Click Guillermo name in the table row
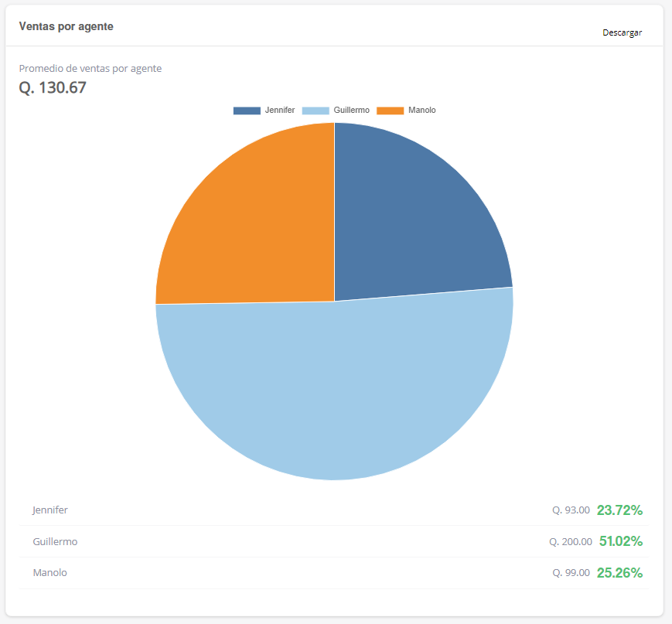The image size is (672, 624). (x=55, y=542)
